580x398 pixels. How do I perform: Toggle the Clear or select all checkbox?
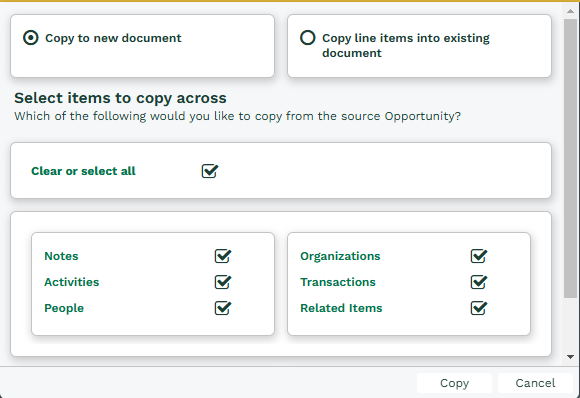210,171
